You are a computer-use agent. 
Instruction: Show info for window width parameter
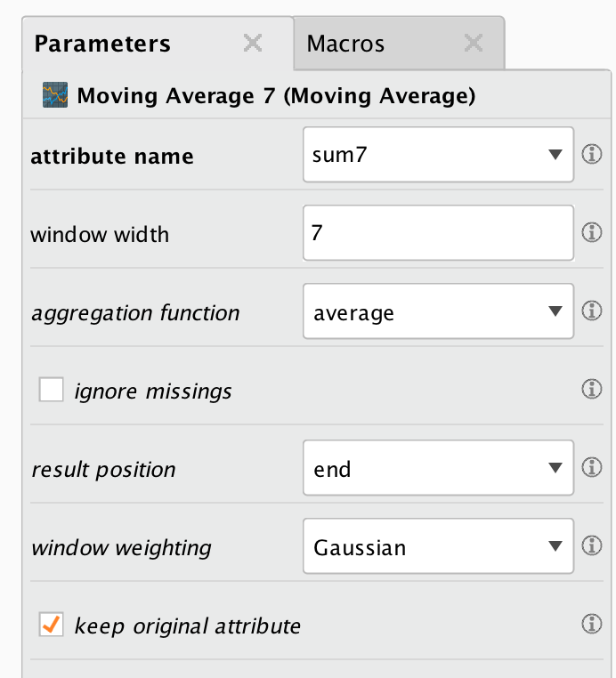[x=591, y=232]
